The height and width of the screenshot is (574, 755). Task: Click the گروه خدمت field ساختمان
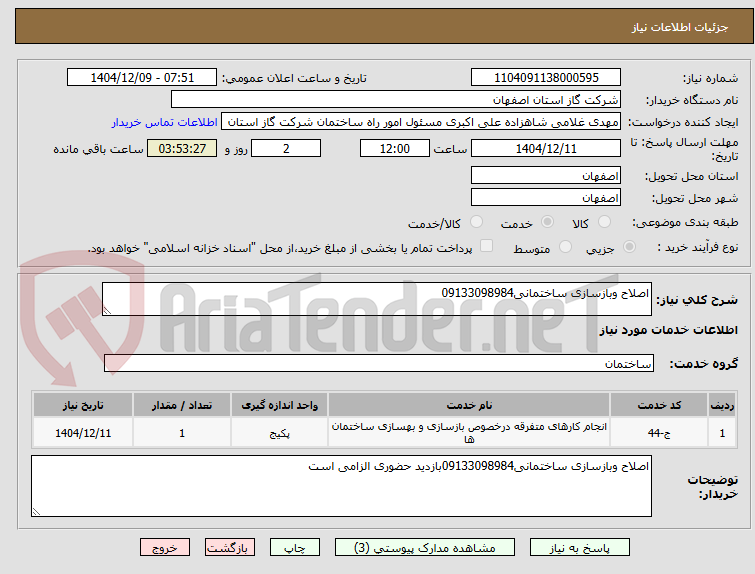point(379,364)
